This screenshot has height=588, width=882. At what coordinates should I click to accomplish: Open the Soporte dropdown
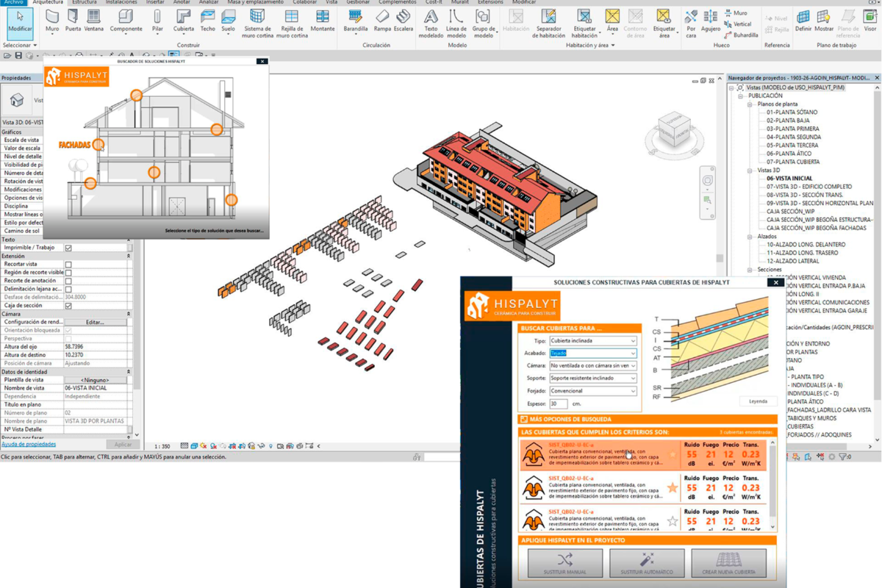pyautogui.click(x=592, y=378)
